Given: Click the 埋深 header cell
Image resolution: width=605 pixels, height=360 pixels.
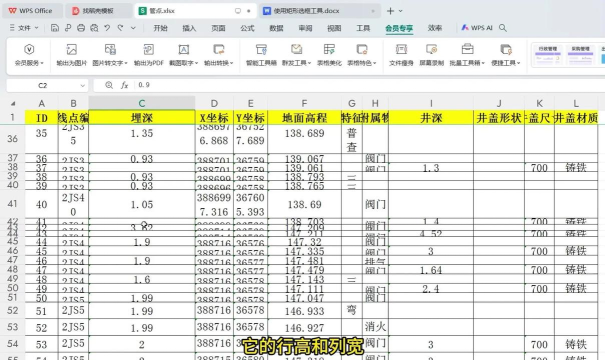Looking at the screenshot, I should click(142, 117).
